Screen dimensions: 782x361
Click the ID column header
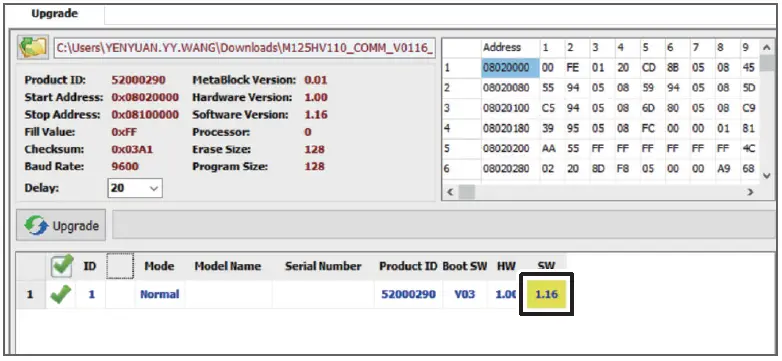(x=89, y=266)
